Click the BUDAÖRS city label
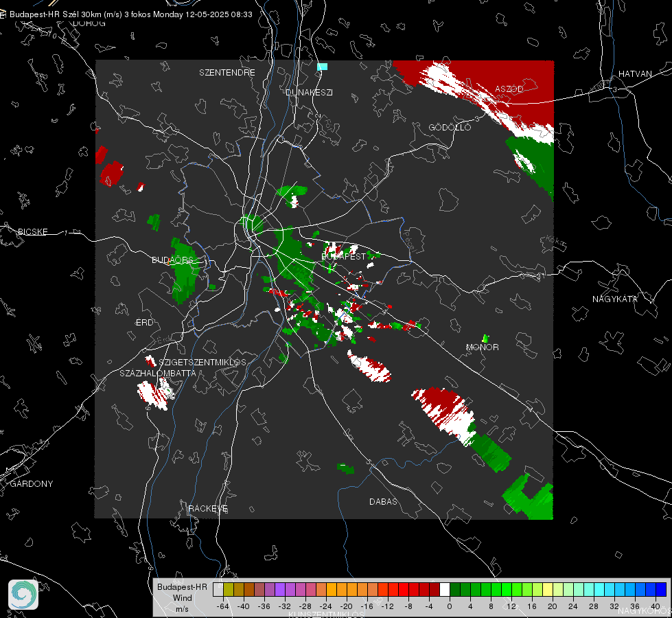Screen dimensions: 672x618 [x=173, y=260]
